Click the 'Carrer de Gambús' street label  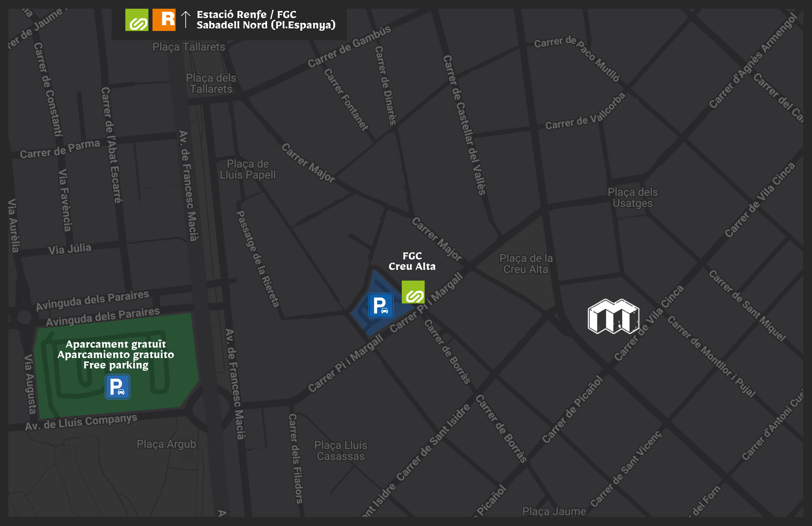point(349,47)
